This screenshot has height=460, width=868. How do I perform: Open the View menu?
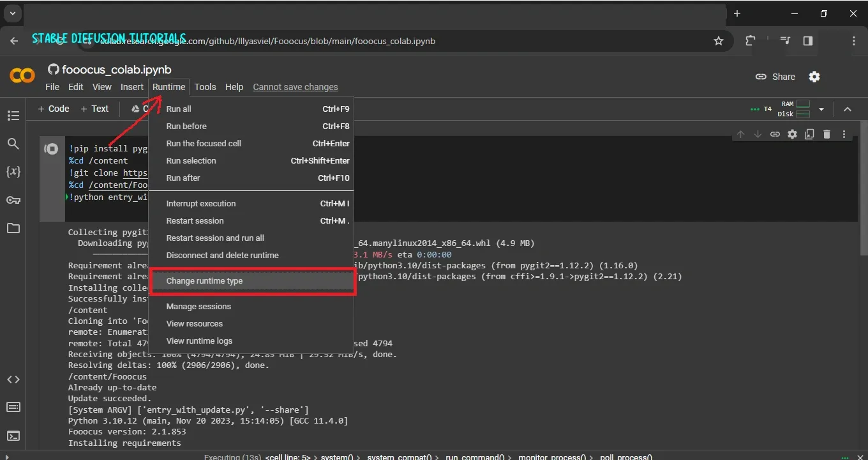pos(102,87)
